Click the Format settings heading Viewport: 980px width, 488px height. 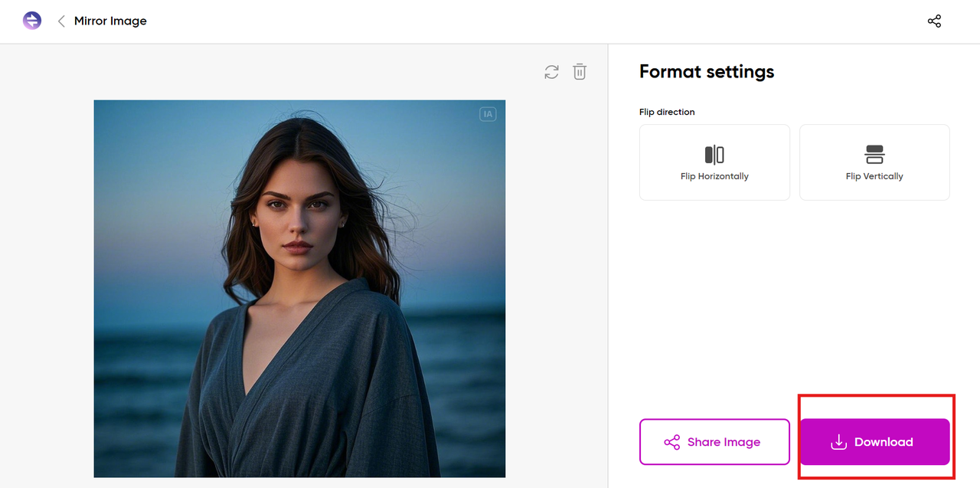[x=707, y=72]
